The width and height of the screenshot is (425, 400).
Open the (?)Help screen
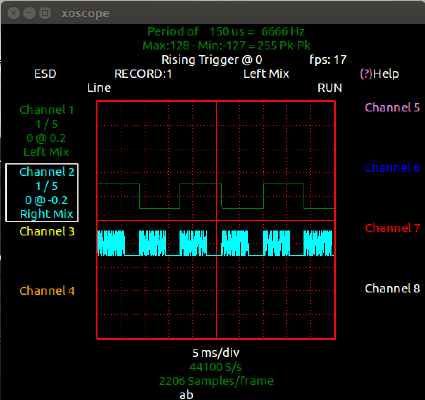click(379, 74)
